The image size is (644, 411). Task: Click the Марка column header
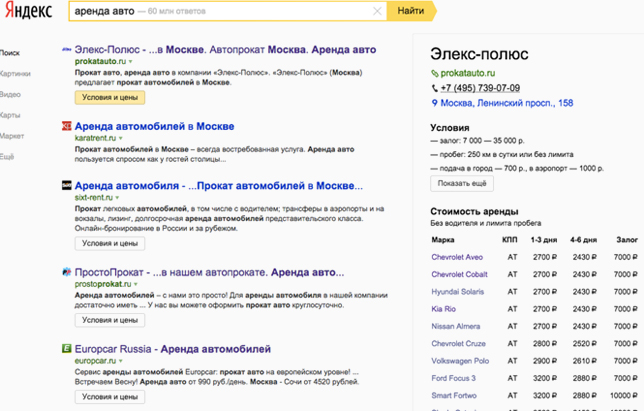[x=443, y=240]
